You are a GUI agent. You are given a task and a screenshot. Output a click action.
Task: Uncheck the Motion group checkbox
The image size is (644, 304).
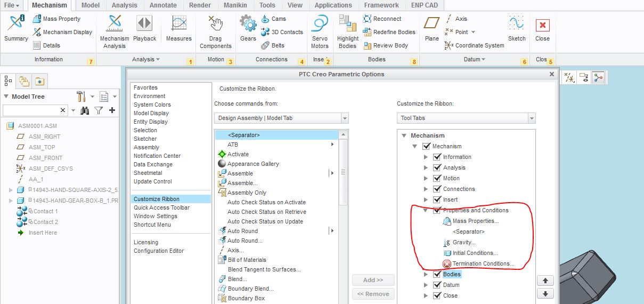coord(437,178)
